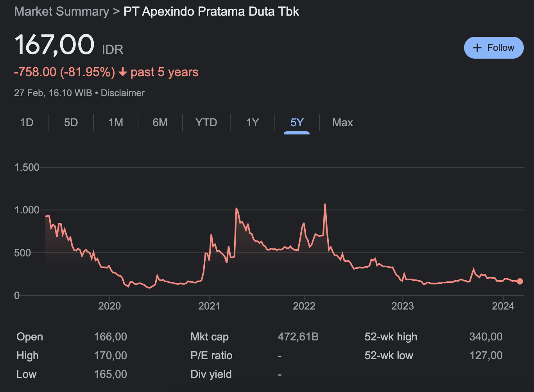Switch to the 1M chart view
Screen dimensions: 534x392
coord(115,122)
